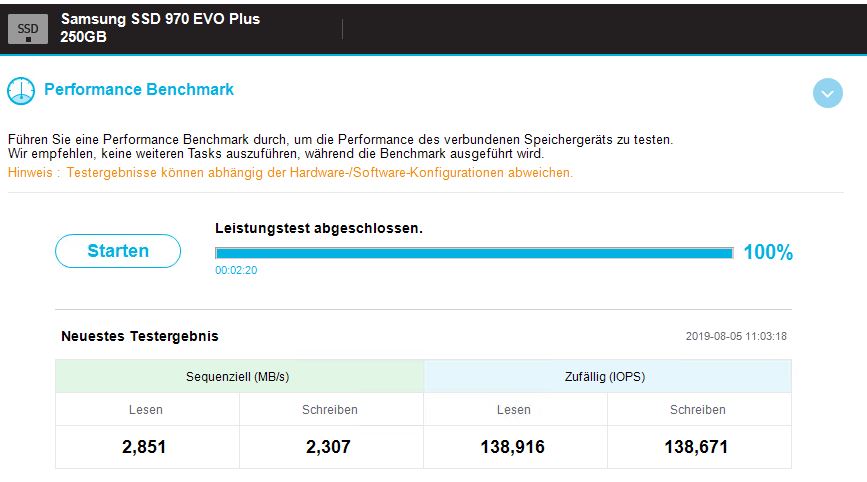Click random read value 138,916

(x=513, y=447)
